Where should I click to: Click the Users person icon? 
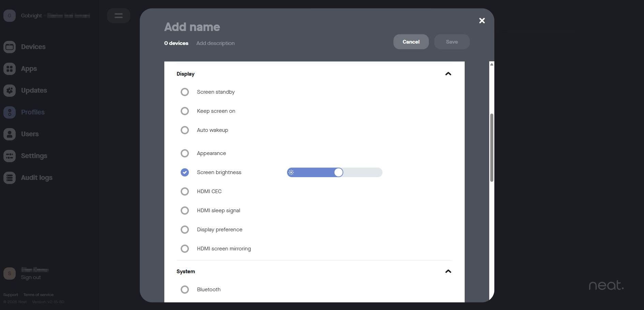pyautogui.click(x=10, y=134)
